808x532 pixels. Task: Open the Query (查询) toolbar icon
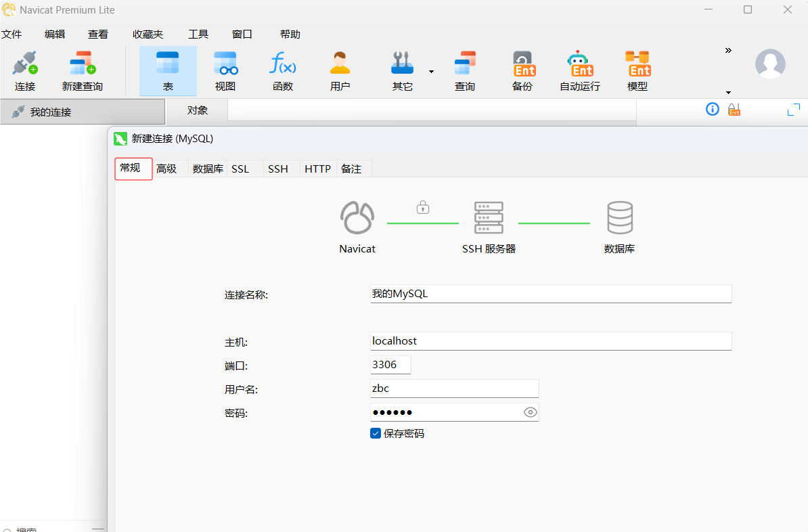[x=465, y=71]
